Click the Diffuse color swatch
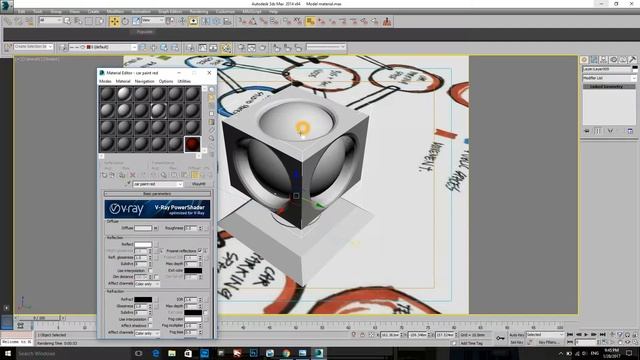The width and height of the screenshot is (640, 360). click(143, 228)
